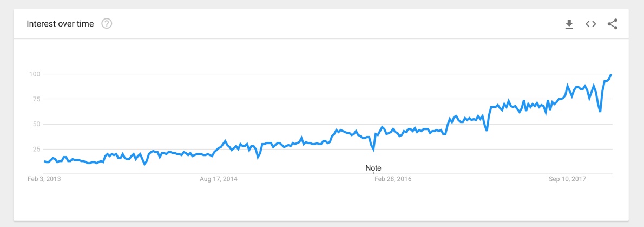Click the 75 y-axis value label
The width and height of the screenshot is (644, 227).
[35, 99]
